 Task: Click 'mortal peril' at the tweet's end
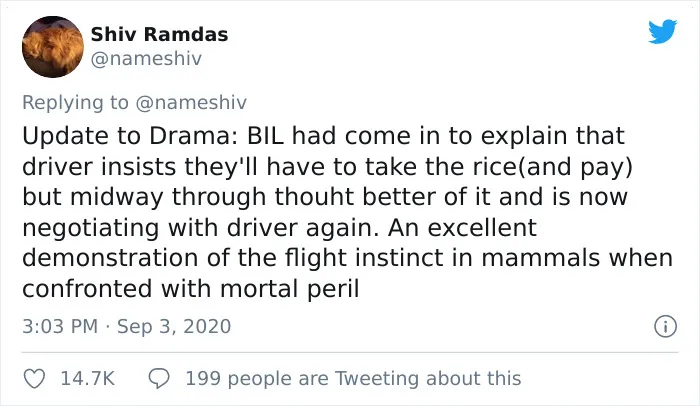coord(289,289)
